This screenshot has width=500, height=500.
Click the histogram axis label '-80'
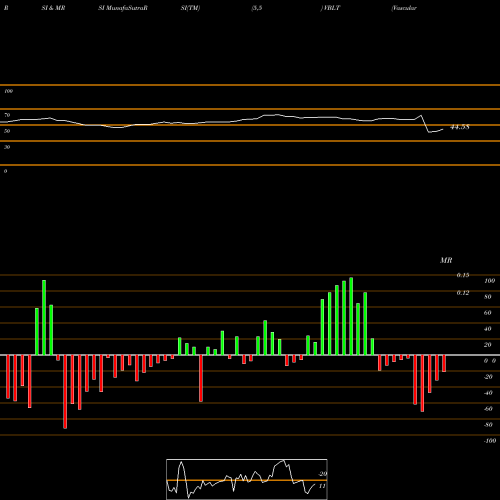point(488,425)
